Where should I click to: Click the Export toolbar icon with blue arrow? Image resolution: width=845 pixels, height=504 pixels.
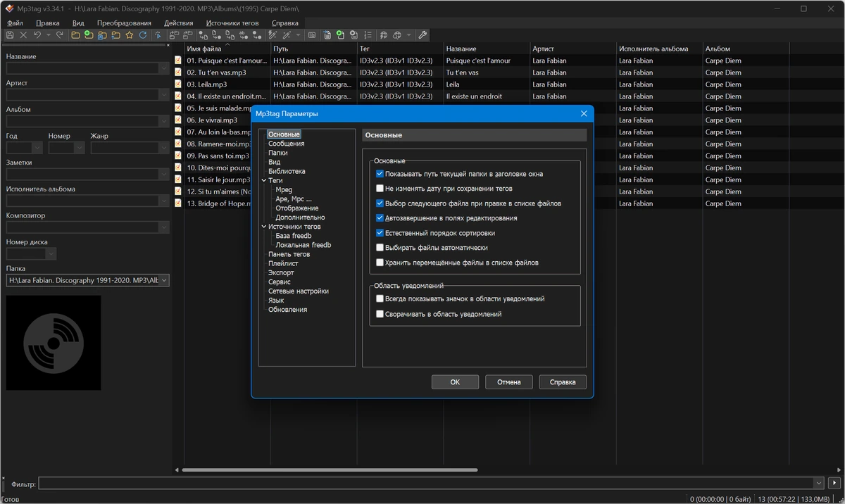click(326, 34)
